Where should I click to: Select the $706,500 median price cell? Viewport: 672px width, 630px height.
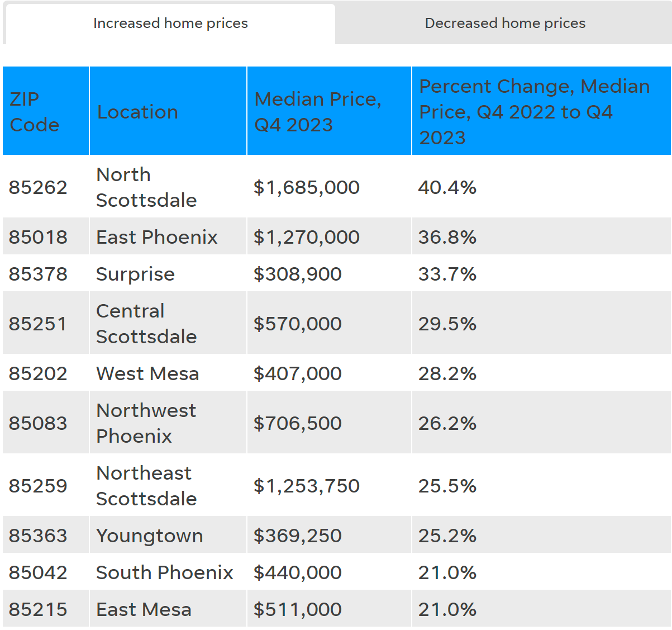(297, 423)
